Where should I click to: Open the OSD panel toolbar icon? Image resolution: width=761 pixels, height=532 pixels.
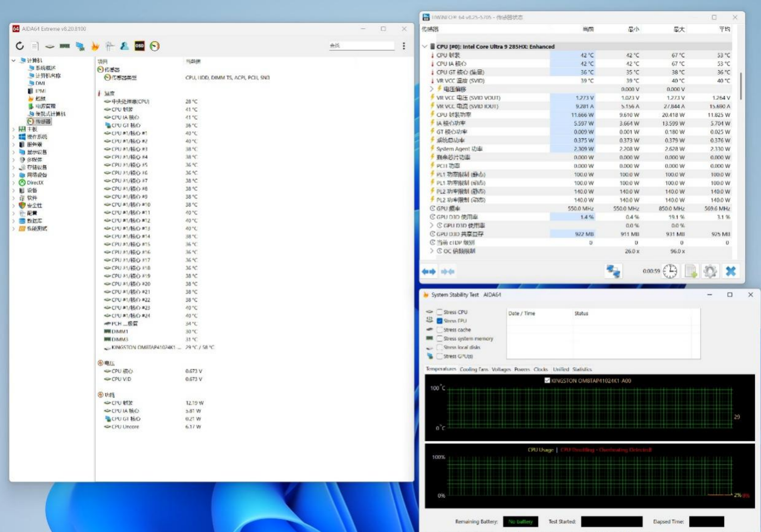click(x=139, y=46)
